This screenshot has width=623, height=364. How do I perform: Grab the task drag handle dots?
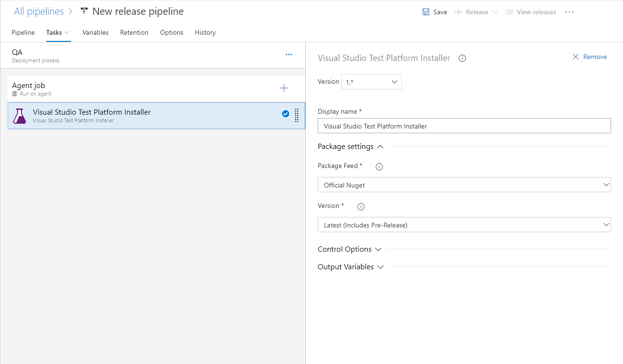tap(296, 116)
